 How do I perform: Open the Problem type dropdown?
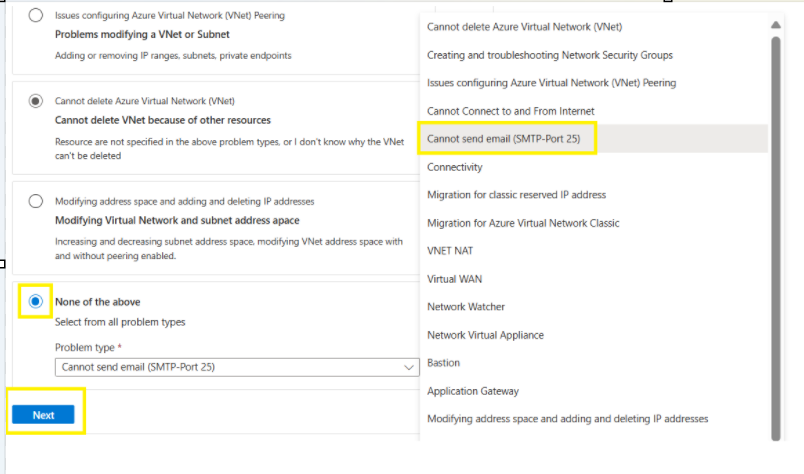coord(237,367)
